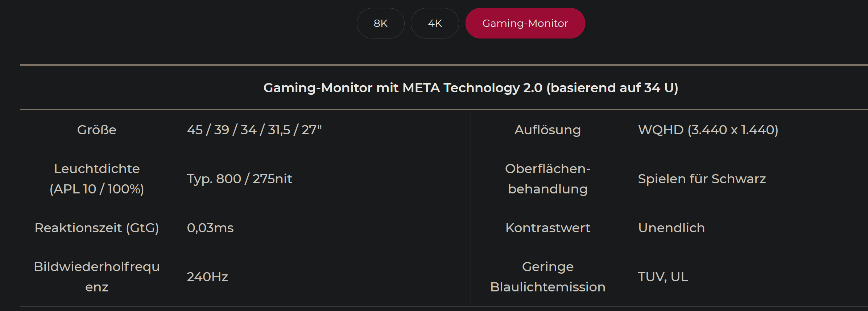Select the Unendlich value cell
This screenshot has height=311, width=868.
click(x=671, y=228)
